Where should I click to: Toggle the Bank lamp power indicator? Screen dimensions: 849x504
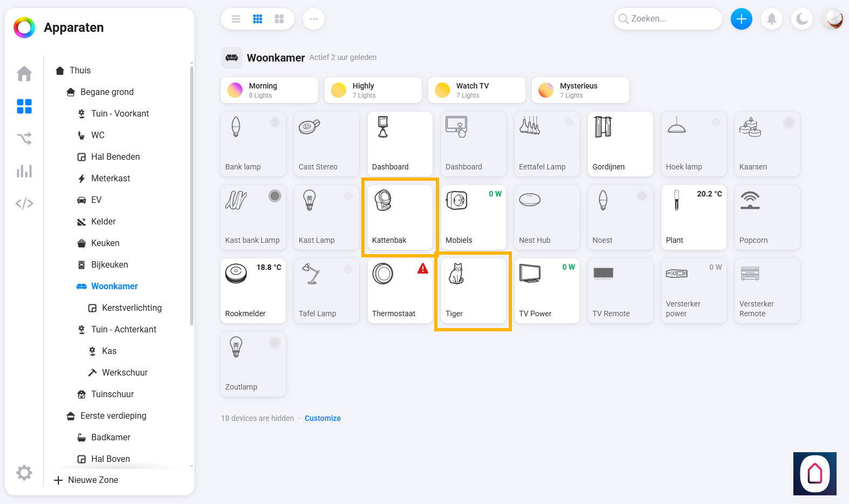pyautogui.click(x=275, y=122)
